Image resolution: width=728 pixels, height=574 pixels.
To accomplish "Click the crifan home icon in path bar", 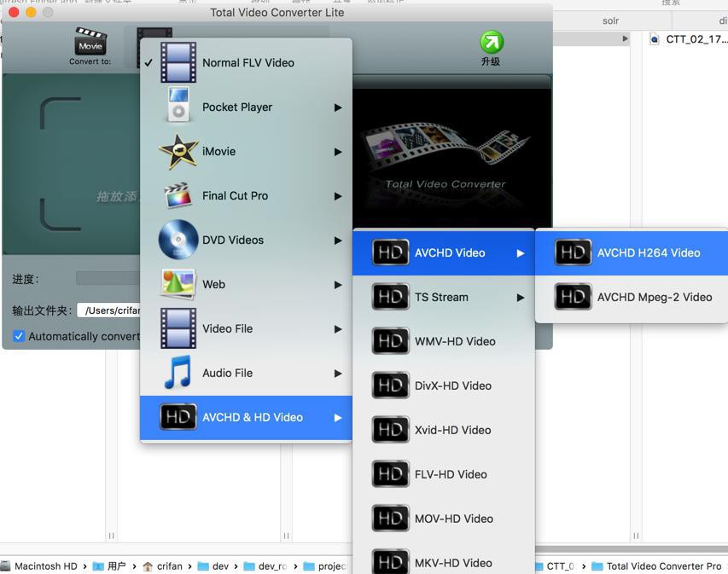I will (x=148, y=566).
